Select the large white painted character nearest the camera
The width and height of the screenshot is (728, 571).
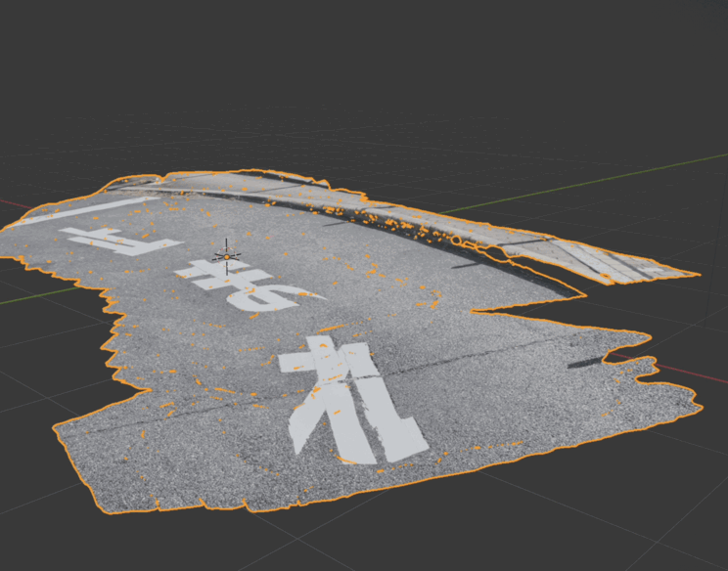point(353,400)
